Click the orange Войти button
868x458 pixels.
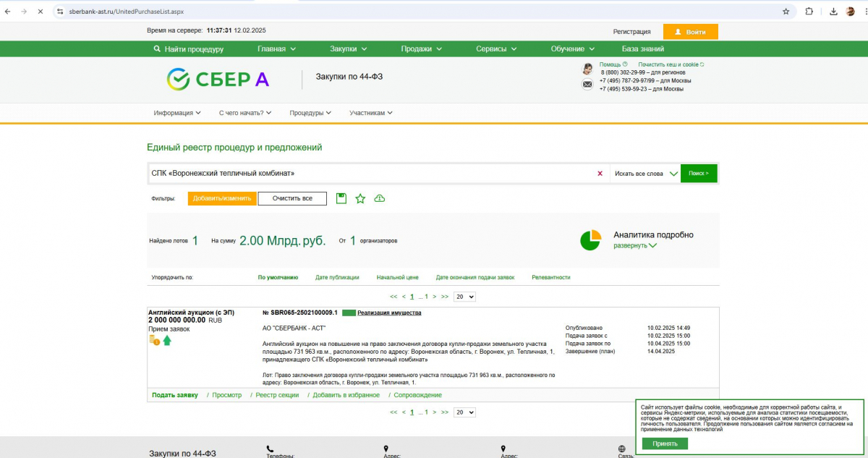point(691,32)
